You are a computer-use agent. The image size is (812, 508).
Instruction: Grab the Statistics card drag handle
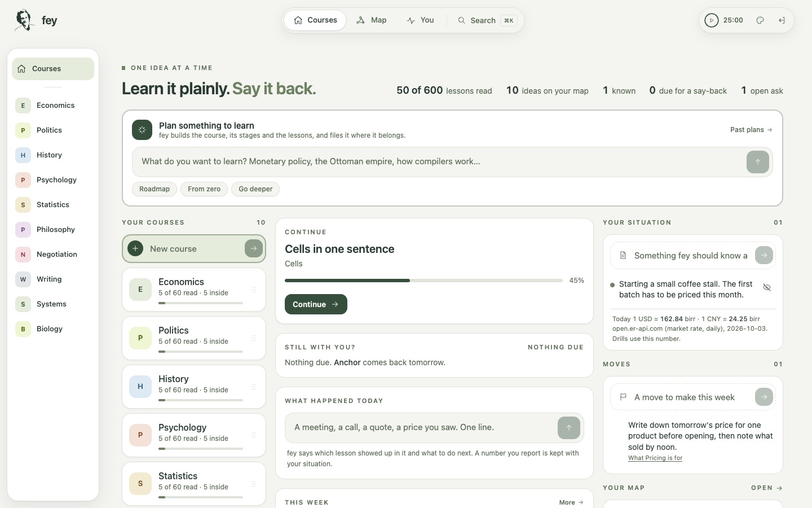click(x=254, y=484)
